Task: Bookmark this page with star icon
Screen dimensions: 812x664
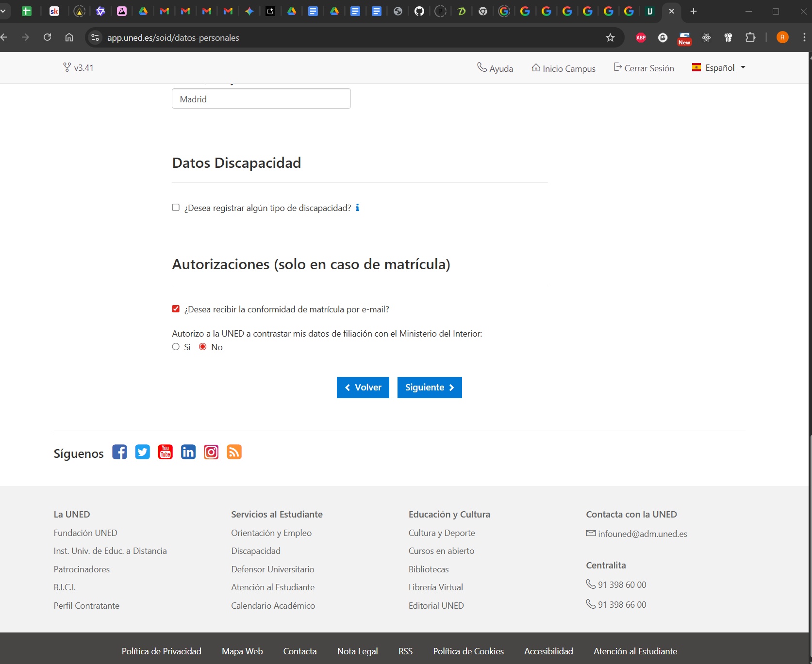Action: (610, 38)
